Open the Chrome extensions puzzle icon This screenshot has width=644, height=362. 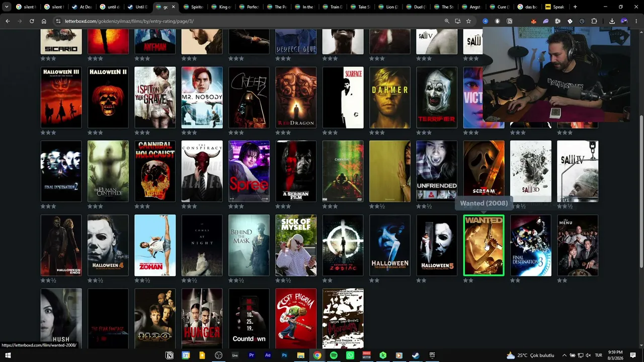point(594,21)
